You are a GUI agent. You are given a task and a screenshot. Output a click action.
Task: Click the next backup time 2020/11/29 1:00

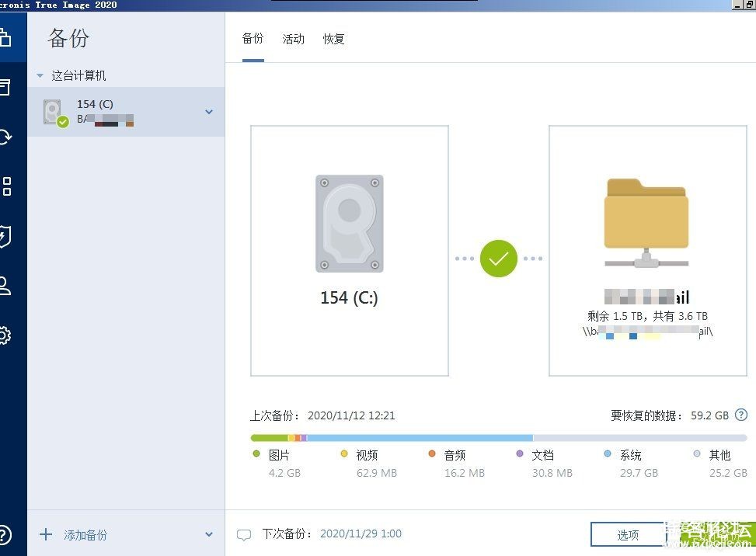[361, 533]
